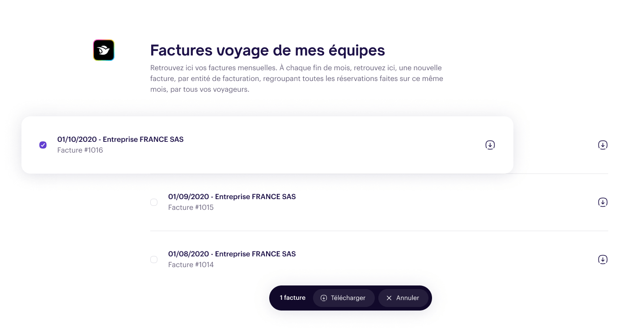Download Facture #1015 via its row icon
The width and height of the screenshot is (644, 332).
tap(603, 202)
